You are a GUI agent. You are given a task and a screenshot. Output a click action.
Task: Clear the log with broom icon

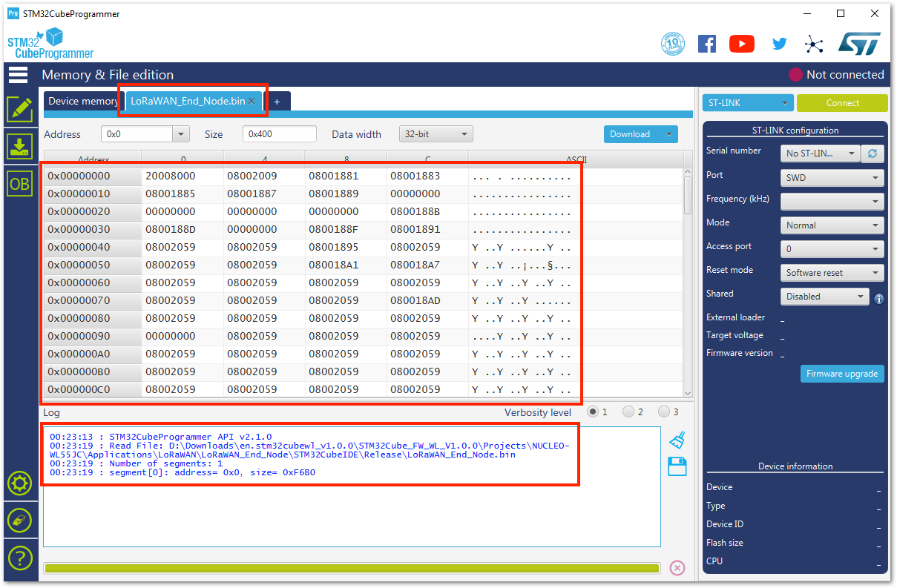pos(677,440)
